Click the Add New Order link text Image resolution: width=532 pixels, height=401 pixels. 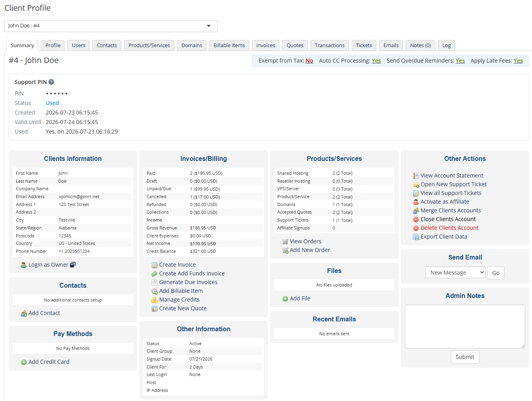[310, 250]
